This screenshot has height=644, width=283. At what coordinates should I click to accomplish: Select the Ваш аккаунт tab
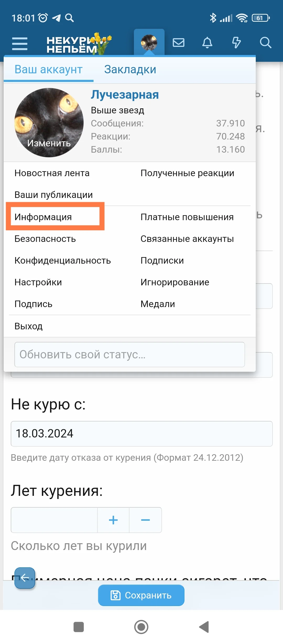pyautogui.click(x=48, y=69)
